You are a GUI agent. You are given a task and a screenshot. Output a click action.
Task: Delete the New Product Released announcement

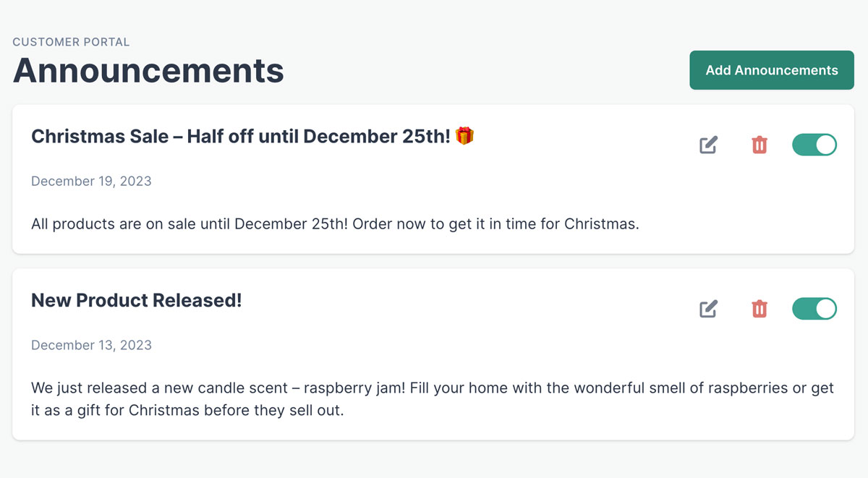click(x=759, y=309)
